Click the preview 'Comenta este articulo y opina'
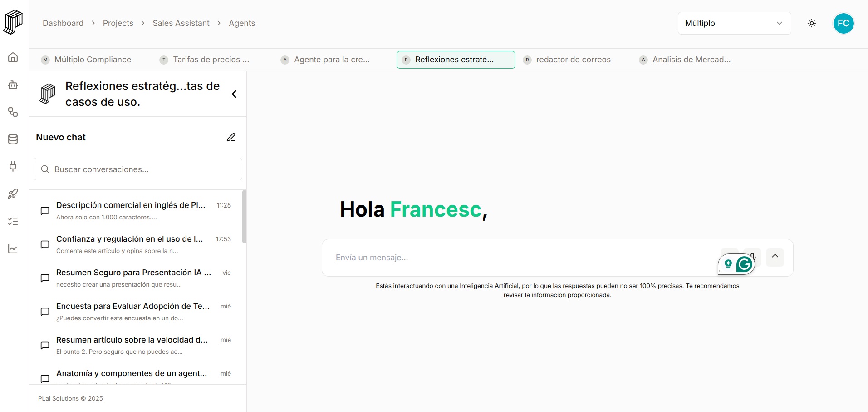 (x=117, y=251)
